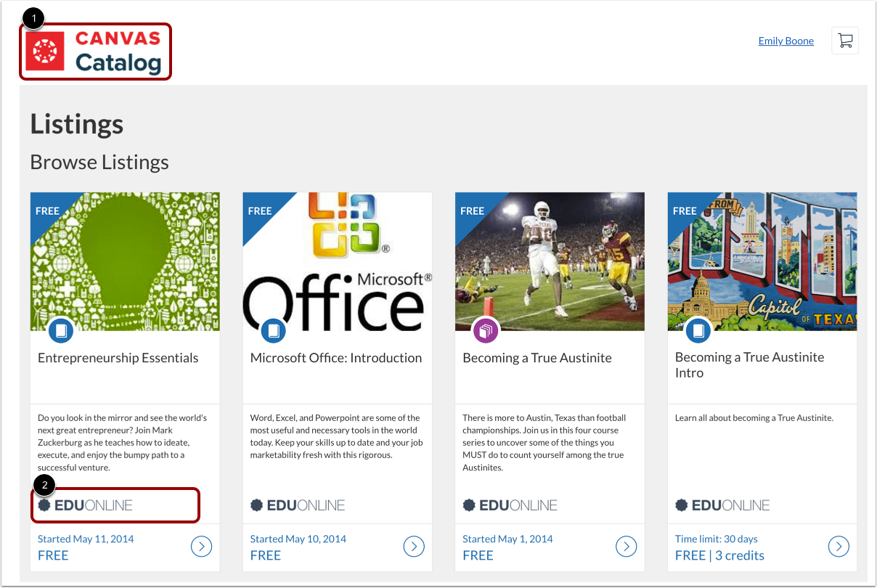Click FREE price under Started May 11, 2014
Viewport: 877px width, 588px height.
(x=53, y=555)
